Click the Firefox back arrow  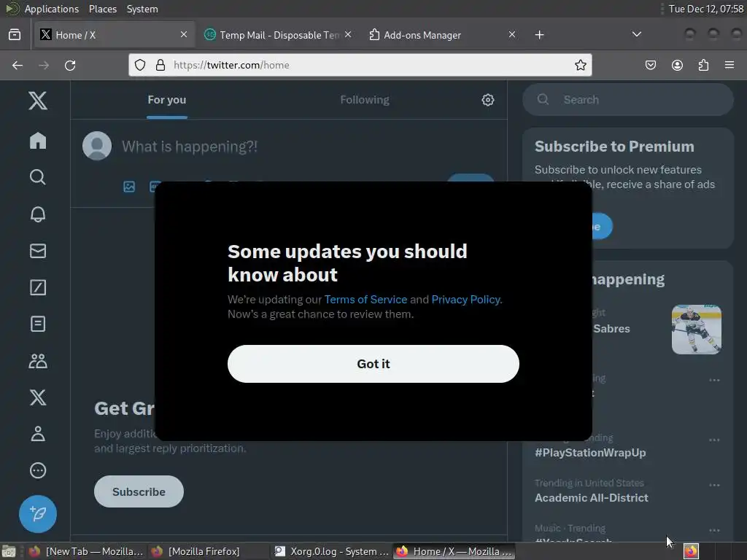tap(18, 65)
